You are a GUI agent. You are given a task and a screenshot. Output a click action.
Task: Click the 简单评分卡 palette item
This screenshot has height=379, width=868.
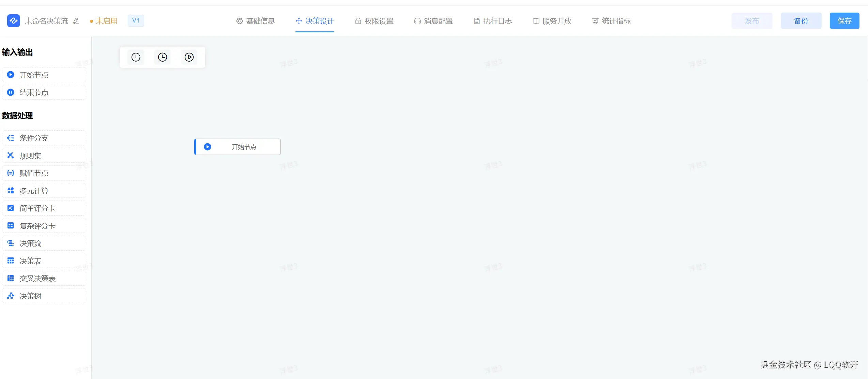44,208
